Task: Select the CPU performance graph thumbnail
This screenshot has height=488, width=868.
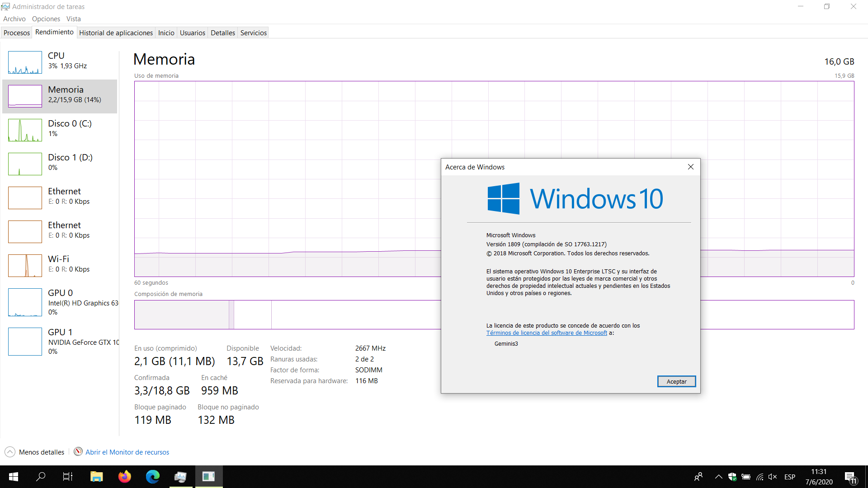Action: (x=25, y=62)
